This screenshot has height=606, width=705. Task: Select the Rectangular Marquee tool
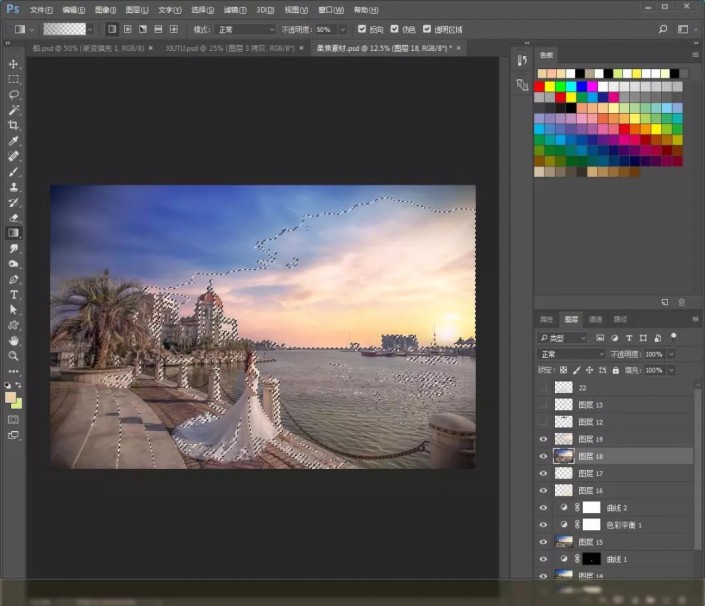coord(13,80)
